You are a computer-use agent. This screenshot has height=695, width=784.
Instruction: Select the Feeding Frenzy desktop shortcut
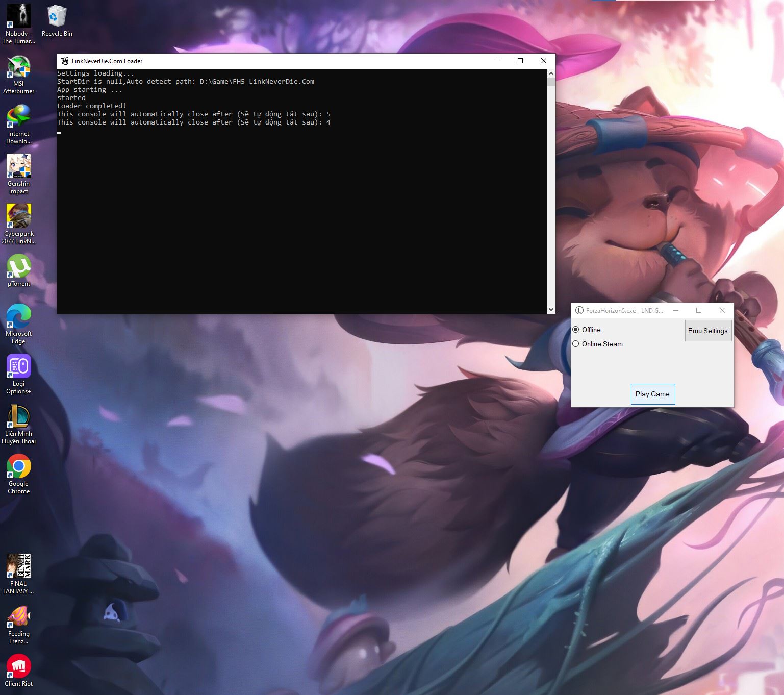[18, 616]
